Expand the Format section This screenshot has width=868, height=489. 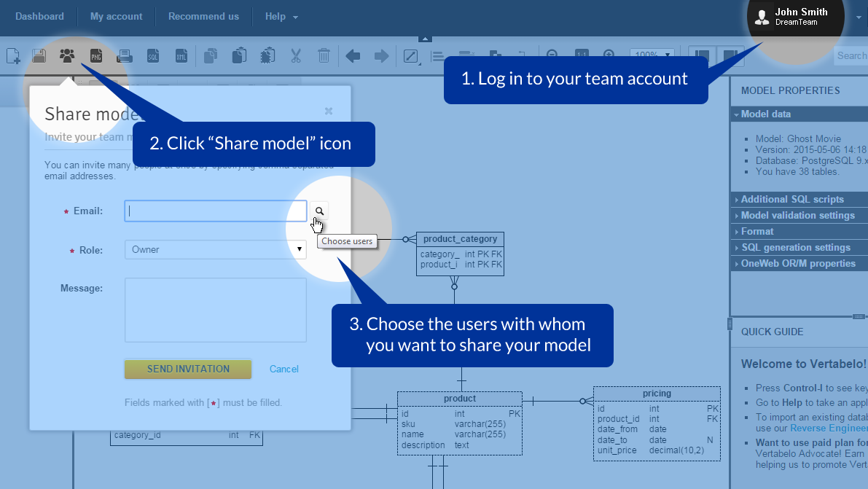click(x=799, y=232)
